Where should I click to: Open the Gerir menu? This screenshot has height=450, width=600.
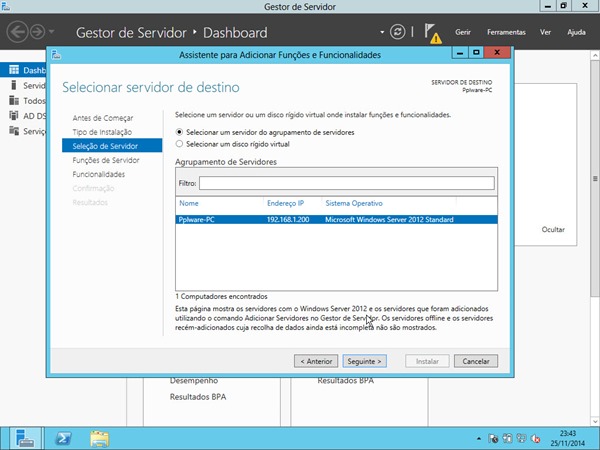(x=463, y=32)
